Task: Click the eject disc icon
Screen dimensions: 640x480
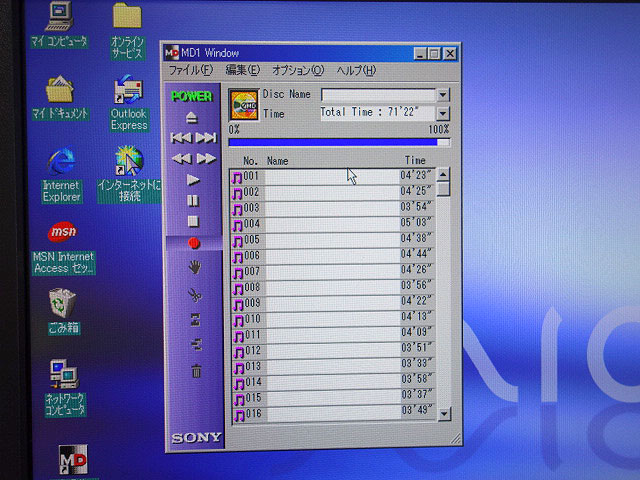Action: [x=192, y=118]
